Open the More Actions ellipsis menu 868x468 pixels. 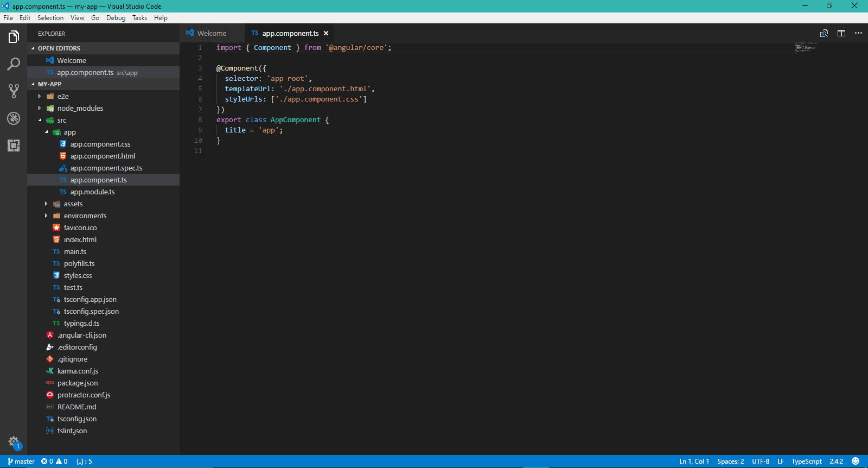[x=858, y=33]
